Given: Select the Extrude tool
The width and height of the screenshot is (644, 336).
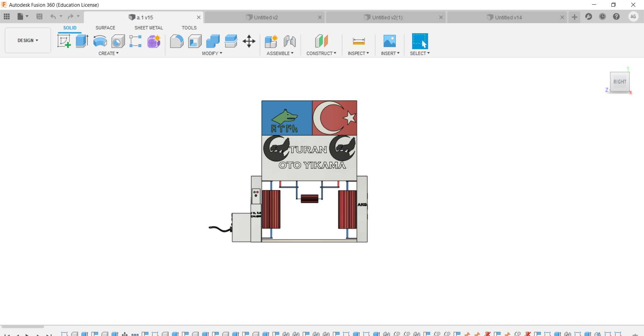Looking at the screenshot, I should [82, 41].
